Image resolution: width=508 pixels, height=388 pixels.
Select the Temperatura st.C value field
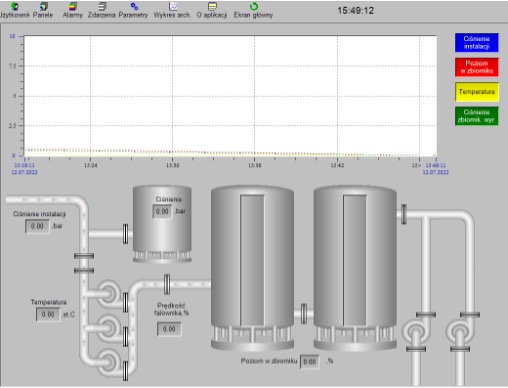pyautogui.click(x=48, y=314)
